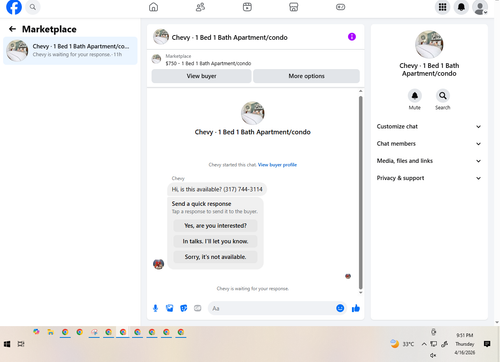Image resolution: width=500 pixels, height=362 pixels.
Task: Select the Chevy conversation in the chat list
Action: coord(70,50)
